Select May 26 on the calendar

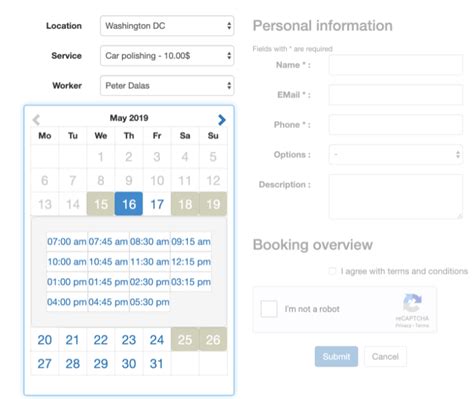(213, 340)
